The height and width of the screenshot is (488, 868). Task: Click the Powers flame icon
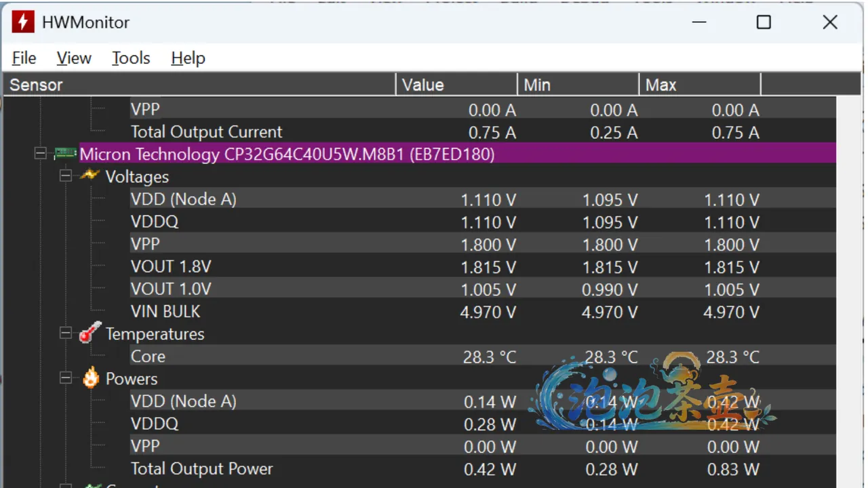click(x=90, y=378)
